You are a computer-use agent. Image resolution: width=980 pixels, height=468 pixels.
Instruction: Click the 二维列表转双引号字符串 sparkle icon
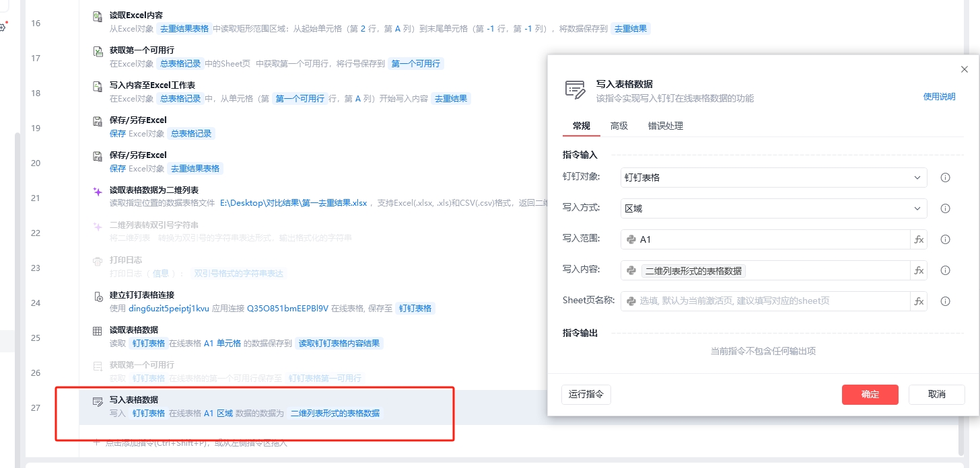coord(98,225)
